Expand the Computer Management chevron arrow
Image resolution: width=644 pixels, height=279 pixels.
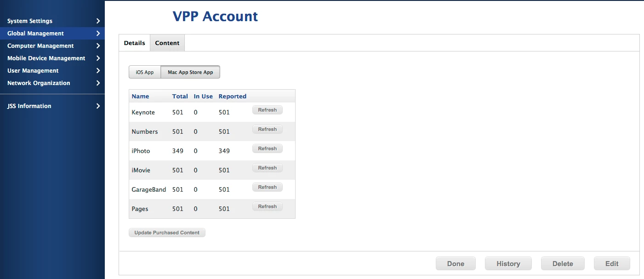click(x=98, y=46)
